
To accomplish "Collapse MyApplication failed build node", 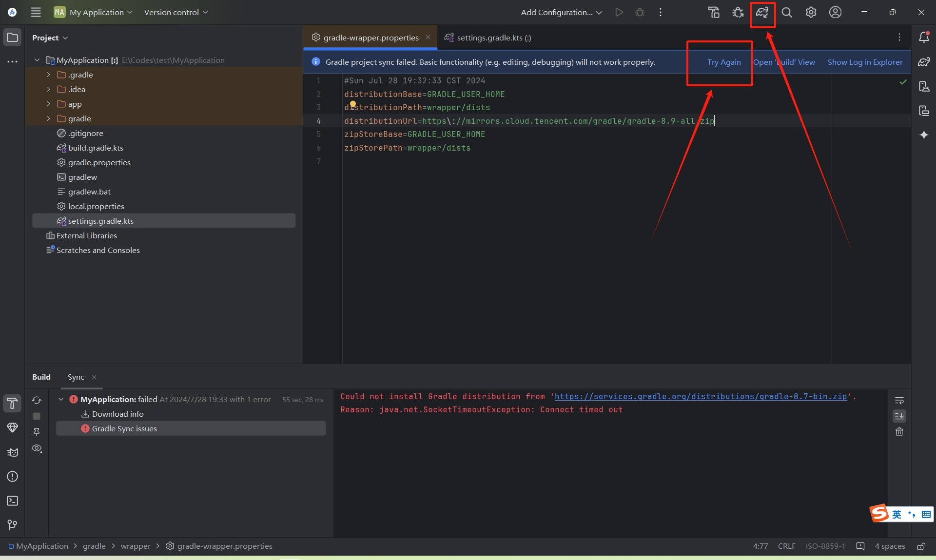I will click(61, 399).
